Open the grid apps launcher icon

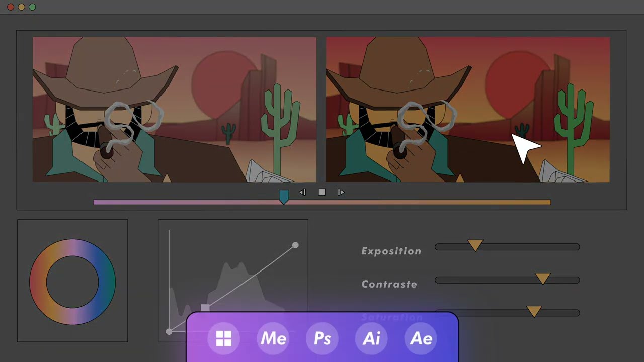(x=223, y=338)
